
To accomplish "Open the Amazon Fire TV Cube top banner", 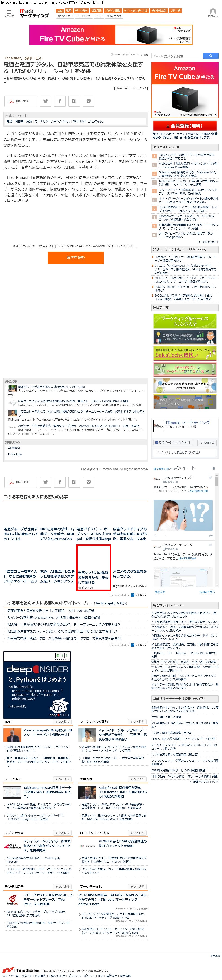I will click(x=111, y=35).
